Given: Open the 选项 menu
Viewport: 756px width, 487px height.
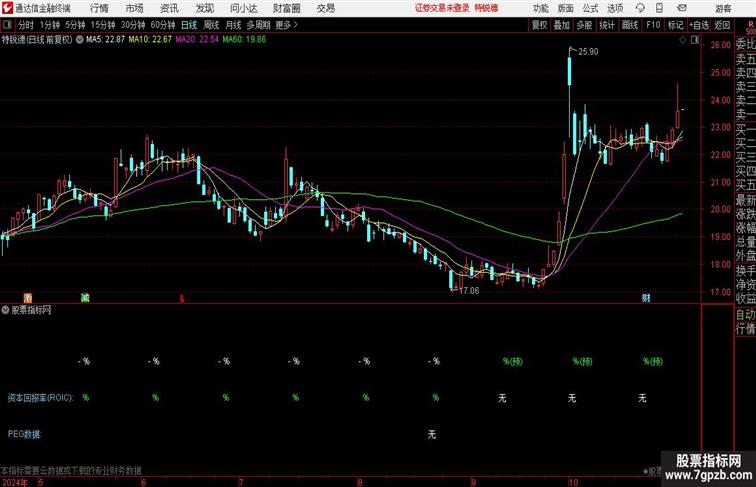Looking at the screenshot, I should [x=615, y=8].
